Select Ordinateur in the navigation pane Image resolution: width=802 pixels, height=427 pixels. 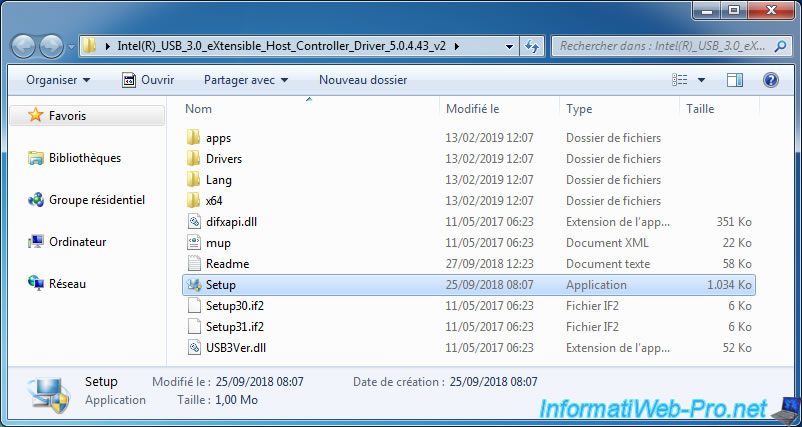tap(77, 242)
